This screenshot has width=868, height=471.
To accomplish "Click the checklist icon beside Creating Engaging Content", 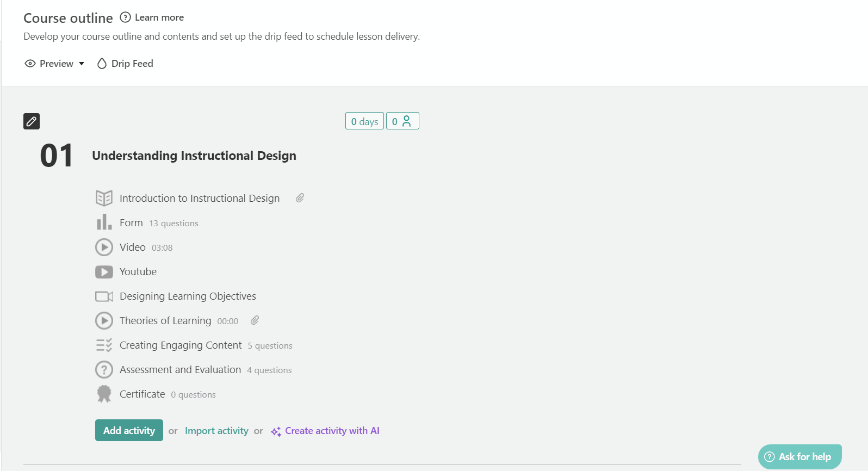I will pos(104,345).
